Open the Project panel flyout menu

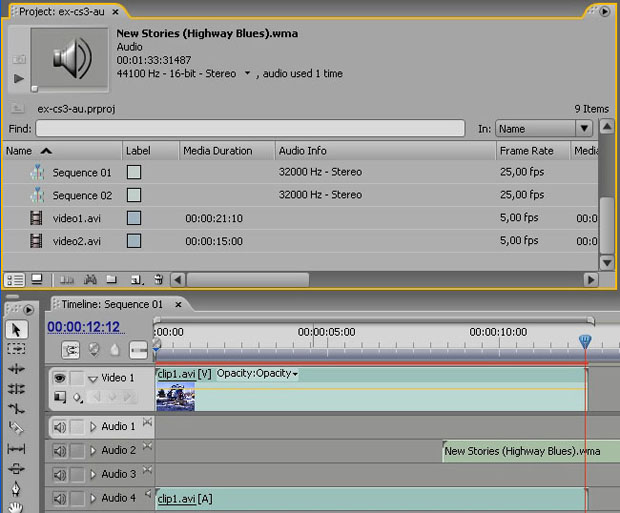(605, 11)
